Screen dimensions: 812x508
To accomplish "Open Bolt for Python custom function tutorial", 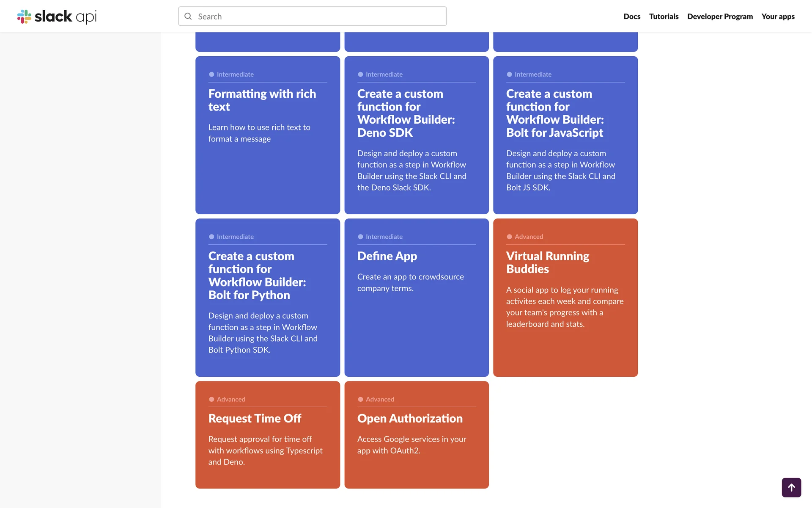I will pyautogui.click(x=257, y=275).
